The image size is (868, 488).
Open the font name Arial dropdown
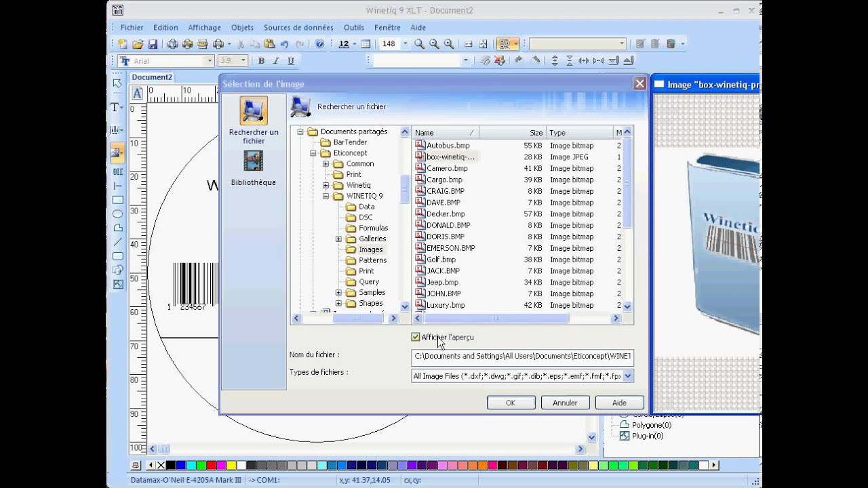click(x=209, y=61)
